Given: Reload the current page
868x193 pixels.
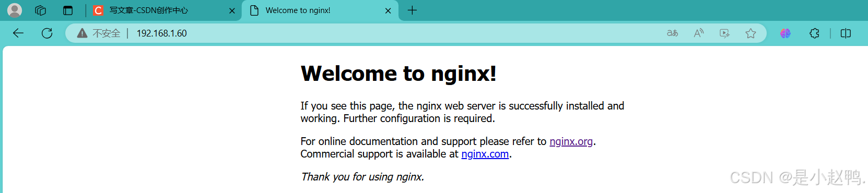Looking at the screenshot, I should click(x=47, y=33).
